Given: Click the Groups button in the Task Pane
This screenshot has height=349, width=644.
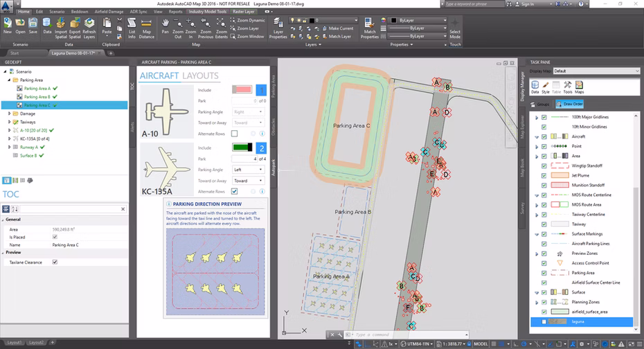Looking at the screenshot, I should (x=541, y=104).
